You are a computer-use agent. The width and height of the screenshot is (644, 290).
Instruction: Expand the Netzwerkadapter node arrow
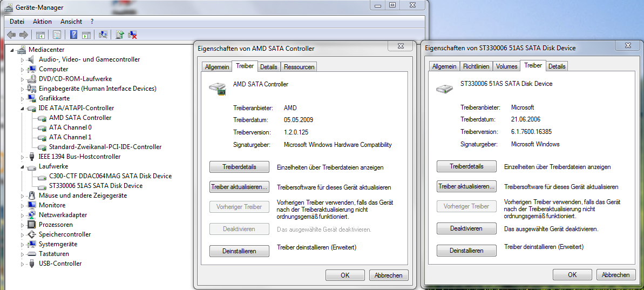(23, 215)
